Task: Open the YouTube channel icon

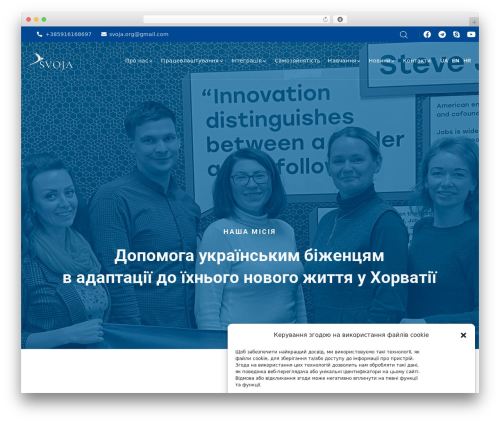Action: [x=471, y=34]
